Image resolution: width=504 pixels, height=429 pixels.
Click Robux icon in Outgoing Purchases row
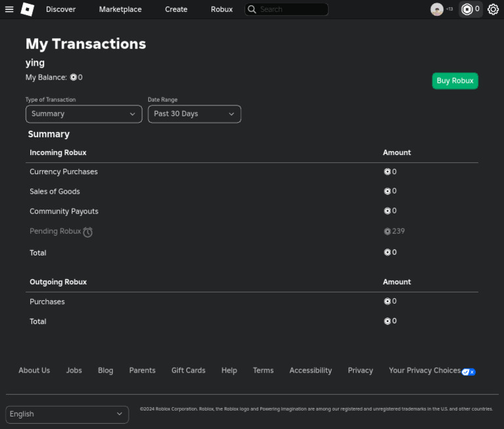(x=387, y=302)
